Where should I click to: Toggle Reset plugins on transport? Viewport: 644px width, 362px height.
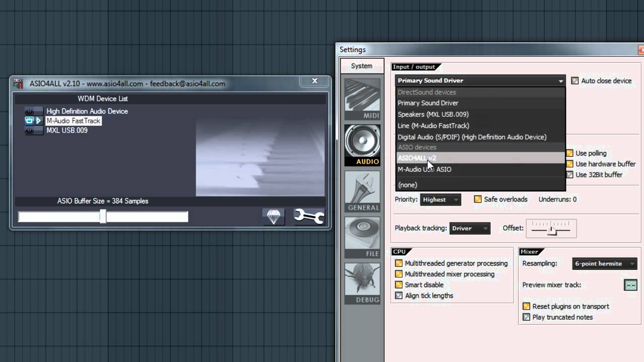(527, 306)
